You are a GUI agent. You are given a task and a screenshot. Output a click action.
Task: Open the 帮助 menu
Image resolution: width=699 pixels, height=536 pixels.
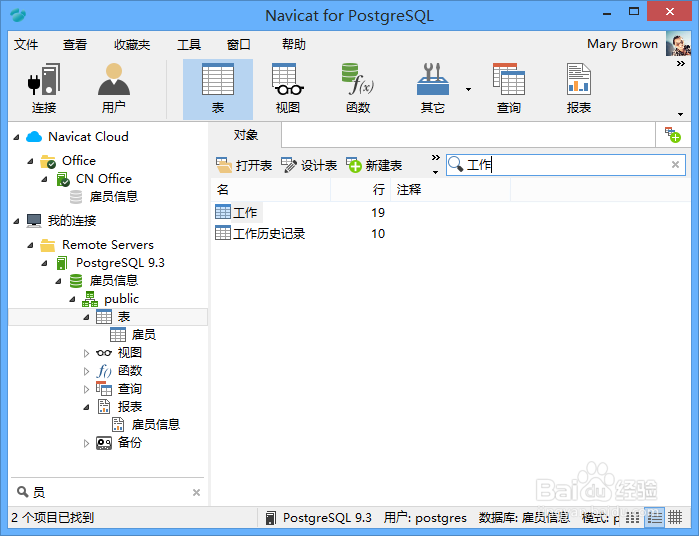(x=294, y=45)
